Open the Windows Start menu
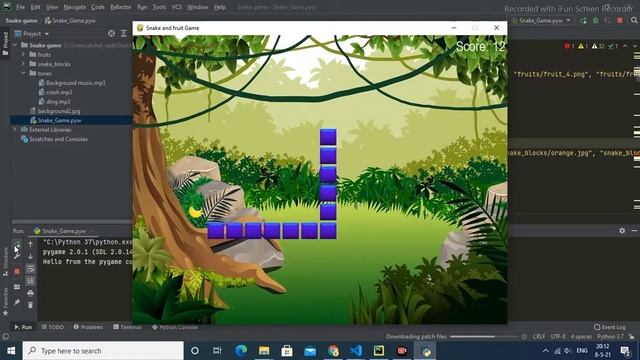The width and height of the screenshot is (640, 360). [11, 351]
